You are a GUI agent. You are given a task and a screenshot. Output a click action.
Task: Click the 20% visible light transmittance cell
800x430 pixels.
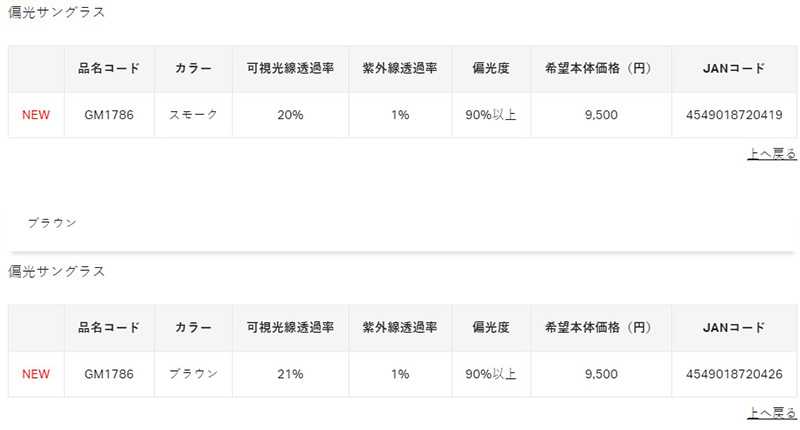[290, 115]
